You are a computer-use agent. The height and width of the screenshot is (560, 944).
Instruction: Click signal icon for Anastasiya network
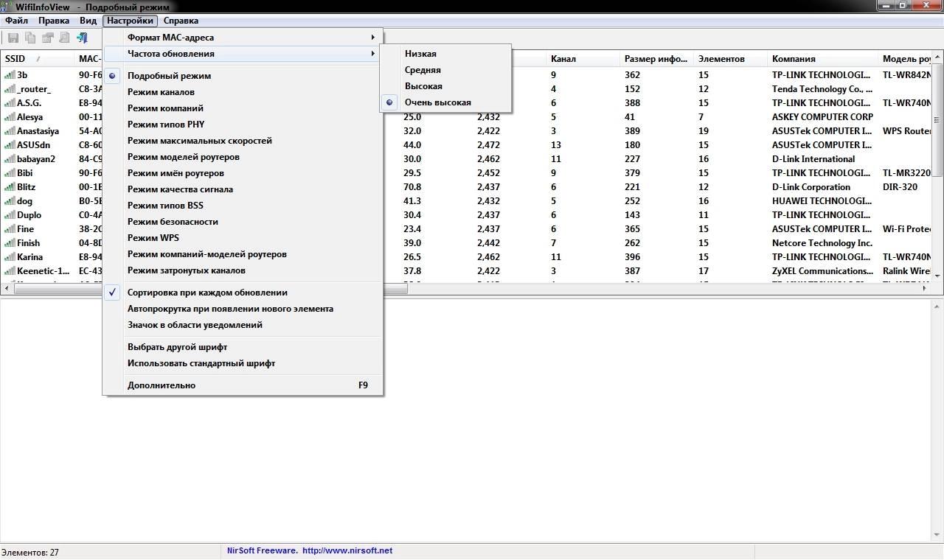point(9,131)
